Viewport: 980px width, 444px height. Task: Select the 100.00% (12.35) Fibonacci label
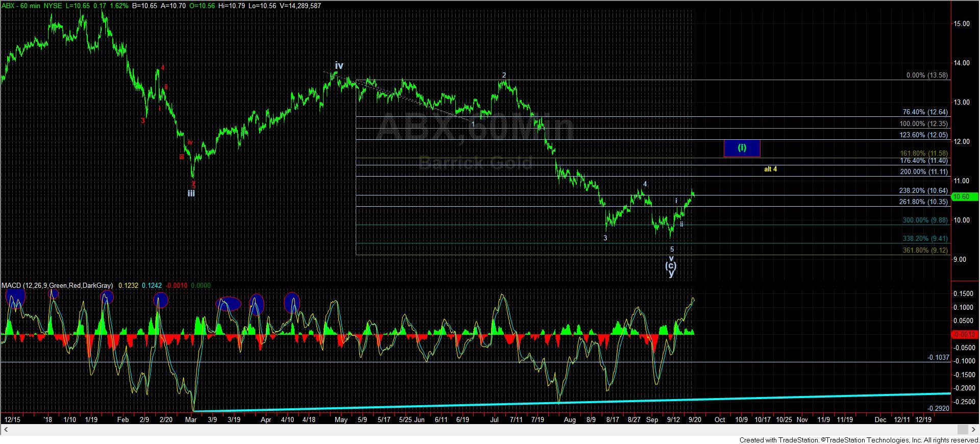(x=923, y=124)
